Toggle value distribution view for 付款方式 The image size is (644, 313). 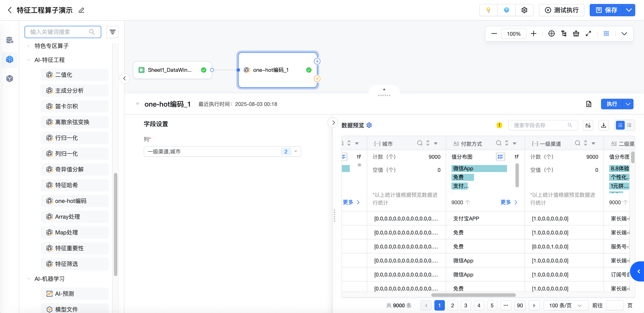pyautogui.click(x=500, y=157)
